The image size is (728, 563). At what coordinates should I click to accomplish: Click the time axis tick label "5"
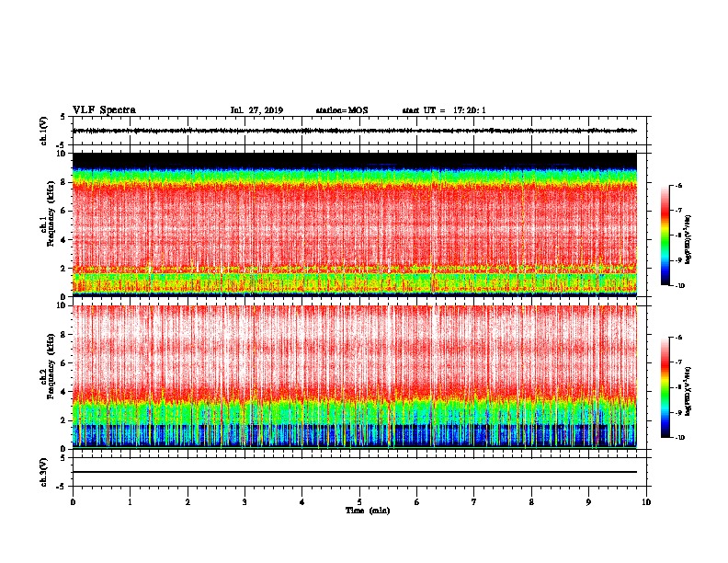359,502
